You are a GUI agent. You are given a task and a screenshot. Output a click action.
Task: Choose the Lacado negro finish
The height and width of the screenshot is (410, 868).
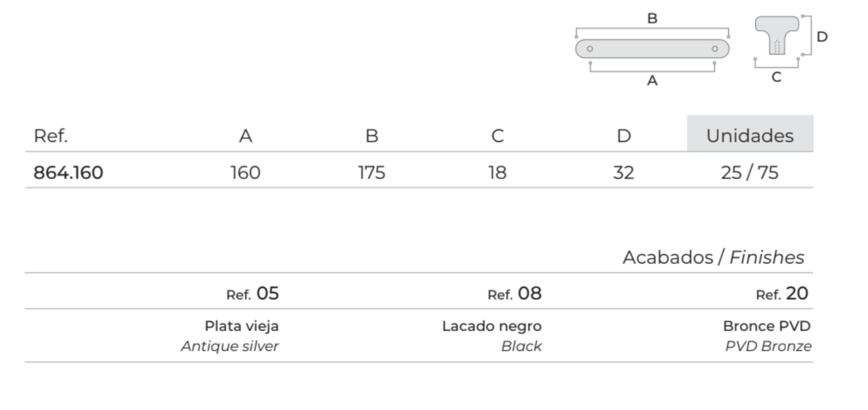click(x=492, y=326)
